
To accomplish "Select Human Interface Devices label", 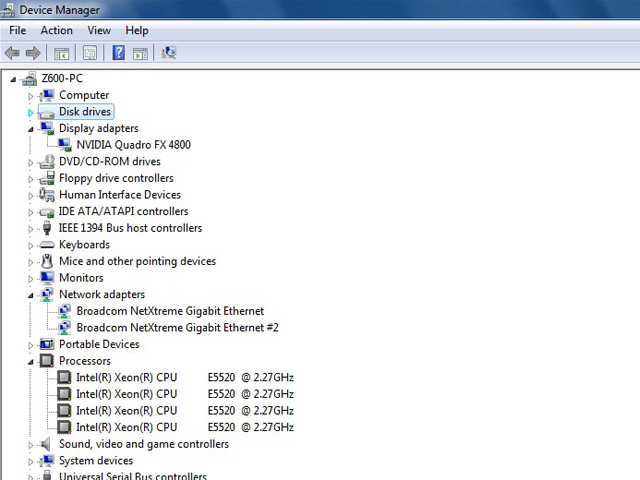I will tap(120, 195).
